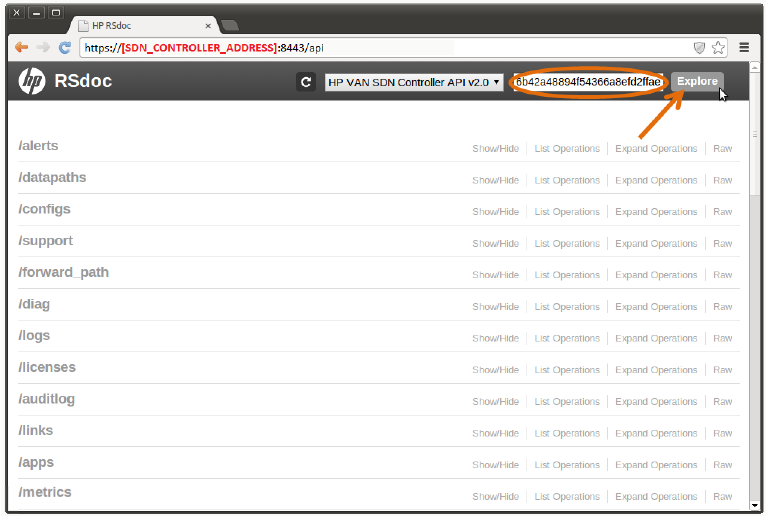The height and width of the screenshot is (516, 767).
Task: List Operations for /metrics
Action: [567, 496]
